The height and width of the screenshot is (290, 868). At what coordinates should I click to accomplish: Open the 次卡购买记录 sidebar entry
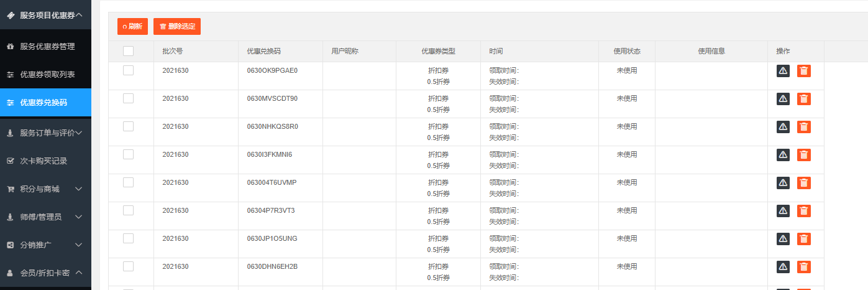coord(45,161)
